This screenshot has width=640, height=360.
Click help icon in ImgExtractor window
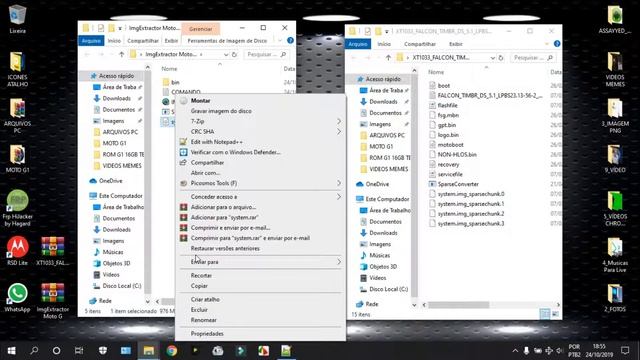tap(290, 40)
